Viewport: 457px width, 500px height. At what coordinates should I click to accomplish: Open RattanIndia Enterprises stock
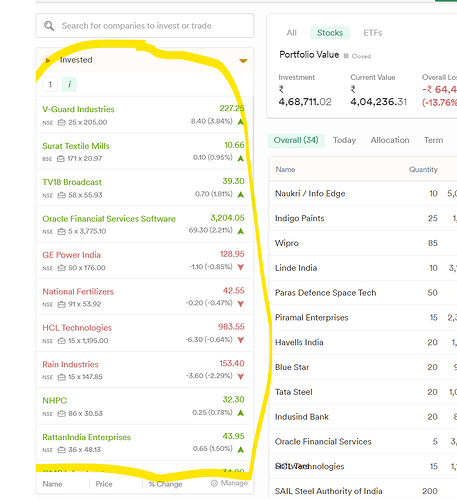click(x=144, y=443)
